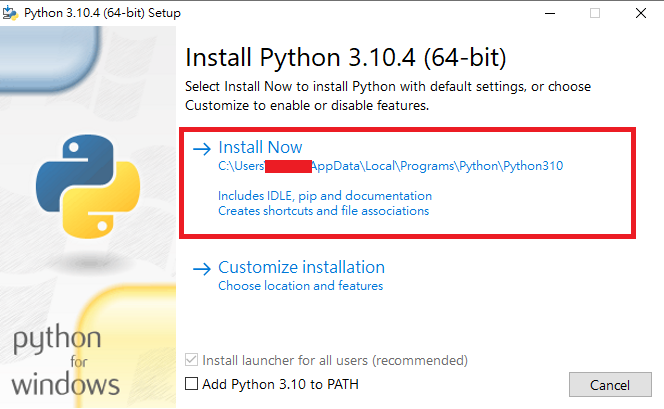Click 'Creates shortcuts and file associations' text
This screenshot has height=409, width=664.
323,211
